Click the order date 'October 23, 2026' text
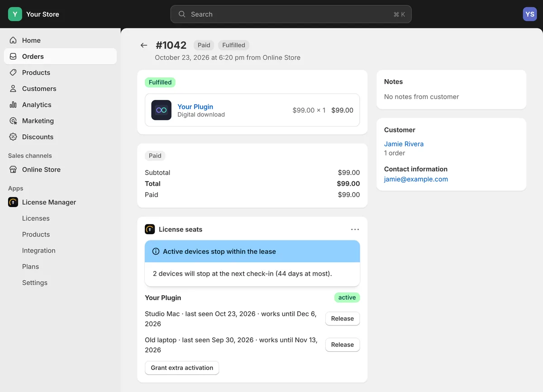 182,57
